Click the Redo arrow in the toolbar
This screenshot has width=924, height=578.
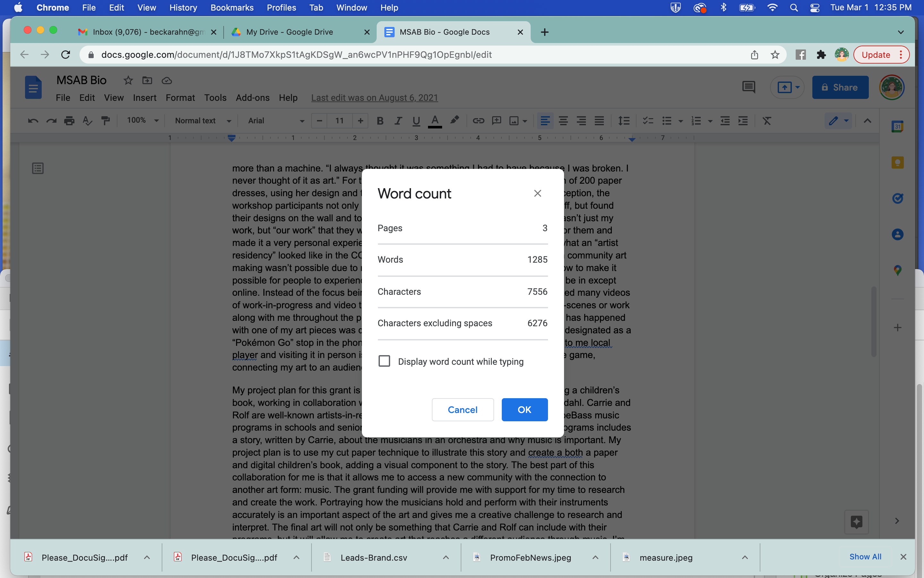pyautogui.click(x=51, y=121)
